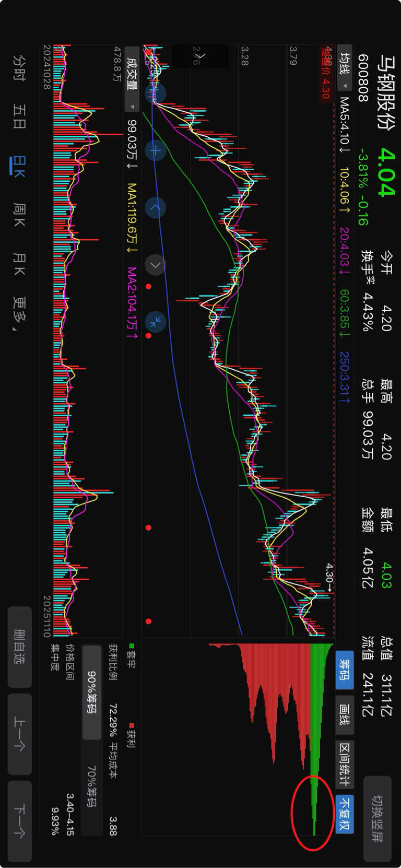Tap the 总手 99.03万 value
Screen dimensions: 401x868
(367, 435)
